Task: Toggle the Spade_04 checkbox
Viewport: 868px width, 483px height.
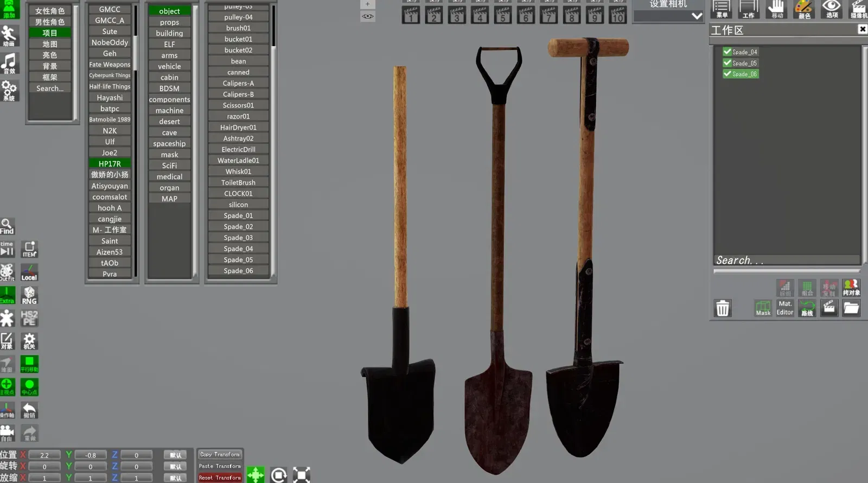Action: 727,52
